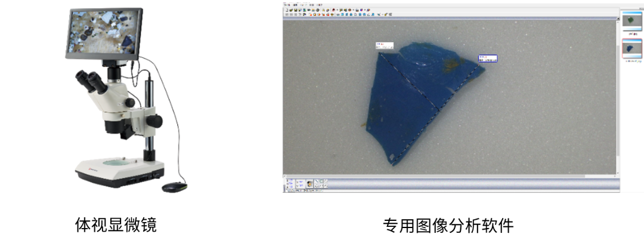Select the straight line measurement tool
This screenshot has height=237, width=644.
coord(317,181)
